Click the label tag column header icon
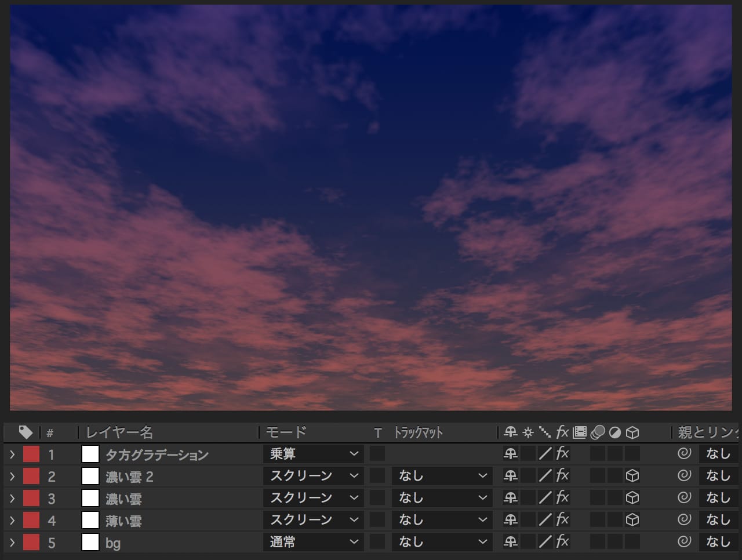 point(26,432)
